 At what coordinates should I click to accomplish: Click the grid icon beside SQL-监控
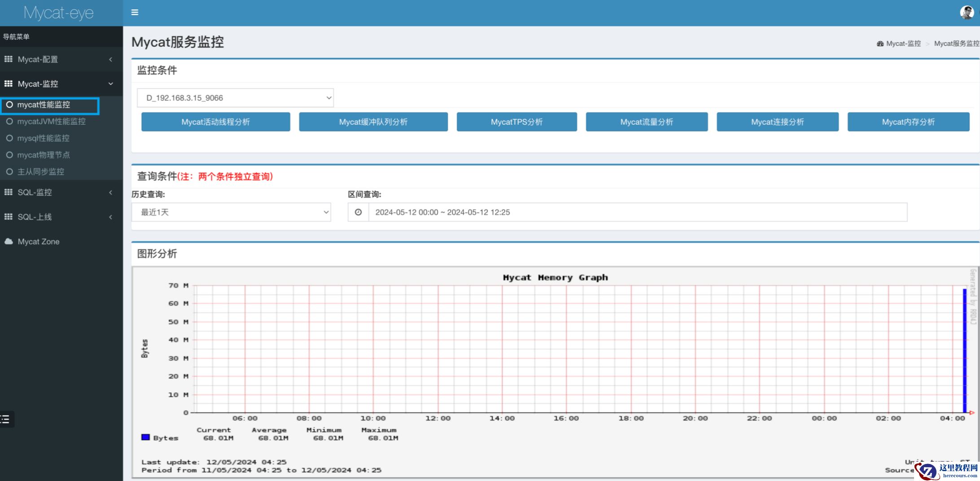coord(9,192)
